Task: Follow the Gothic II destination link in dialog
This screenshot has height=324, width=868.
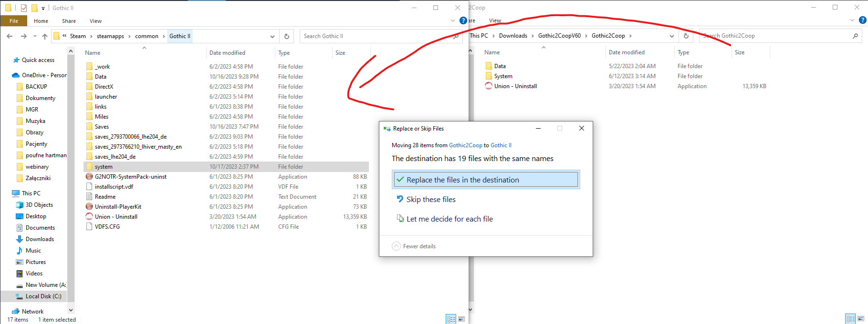Action: (x=501, y=145)
